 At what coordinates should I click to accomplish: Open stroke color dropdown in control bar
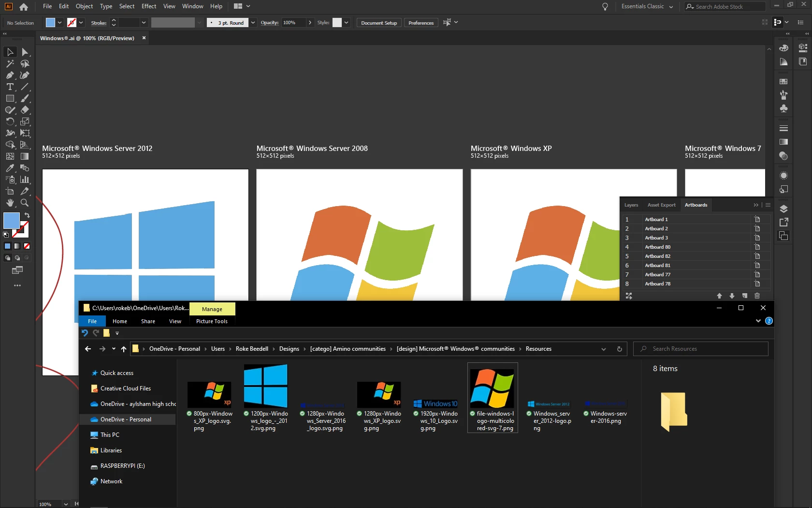[81, 23]
